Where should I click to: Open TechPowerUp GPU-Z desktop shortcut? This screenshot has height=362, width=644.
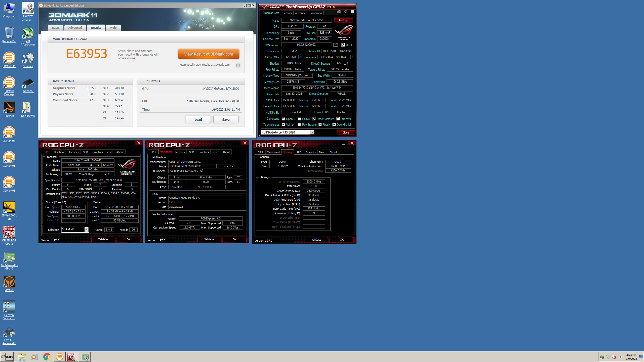(9, 260)
